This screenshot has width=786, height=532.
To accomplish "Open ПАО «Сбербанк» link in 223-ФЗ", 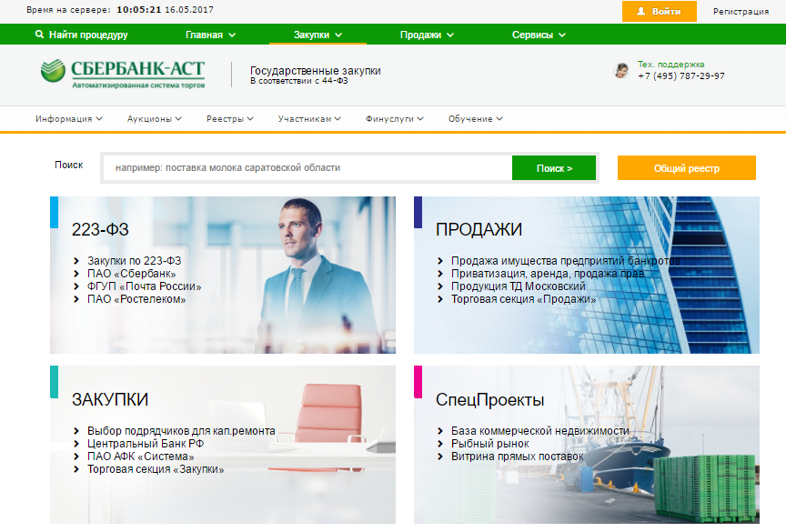I will [131, 274].
